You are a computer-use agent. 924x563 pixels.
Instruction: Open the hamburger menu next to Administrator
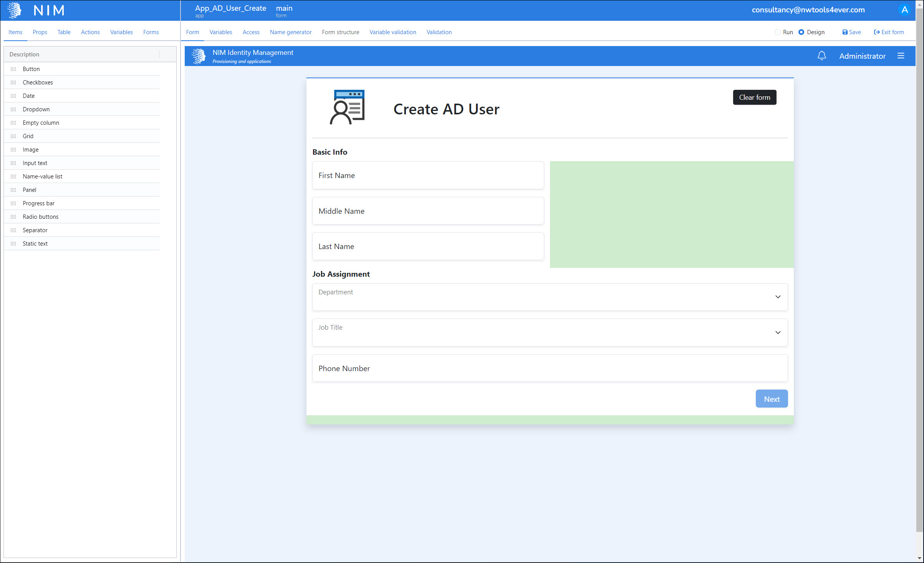[x=901, y=56]
